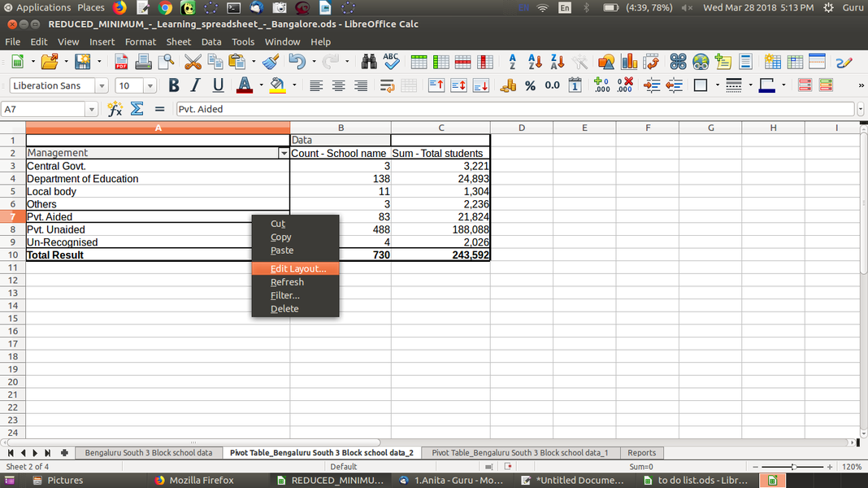Apply percent number format

click(530, 85)
